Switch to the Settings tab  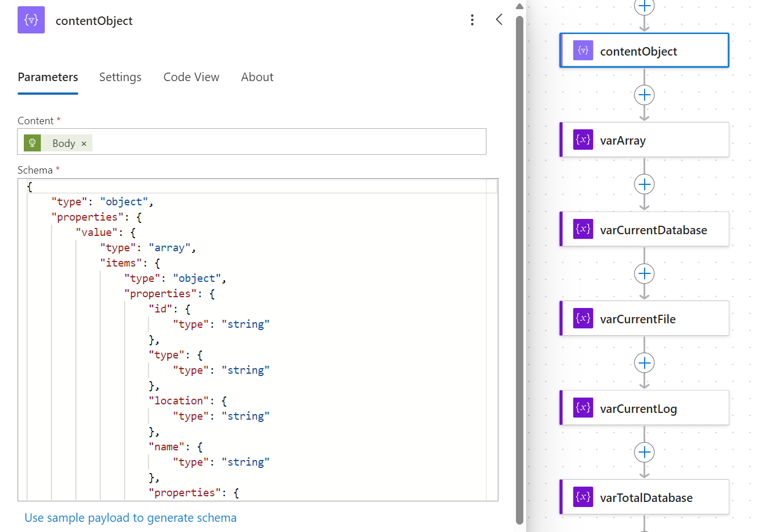click(120, 77)
